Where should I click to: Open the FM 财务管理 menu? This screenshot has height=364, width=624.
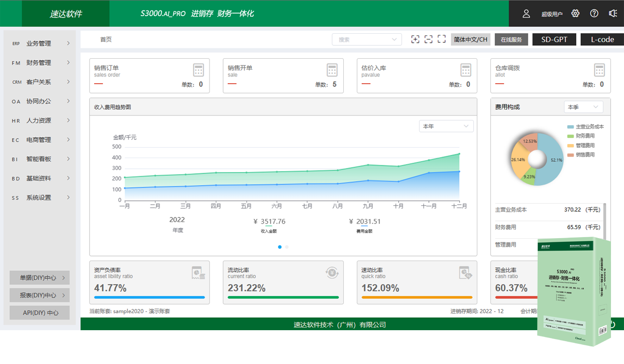[x=41, y=63]
